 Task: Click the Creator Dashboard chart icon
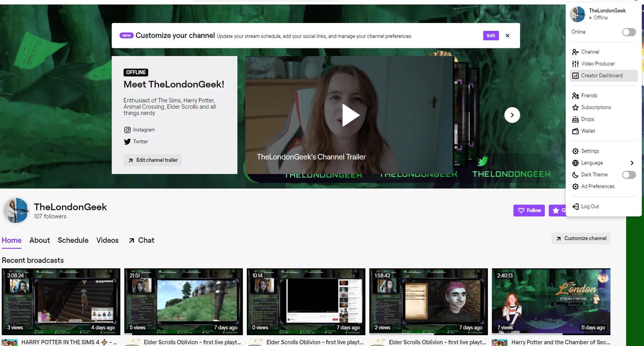pos(575,76)
